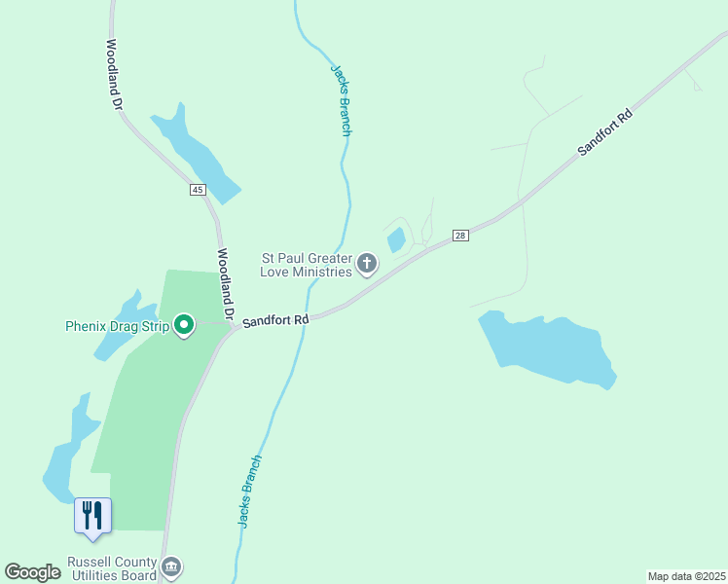Click the Russell County Utilities Board label
Viewport: 728px width, 584px height.
(x=112, y=568)
